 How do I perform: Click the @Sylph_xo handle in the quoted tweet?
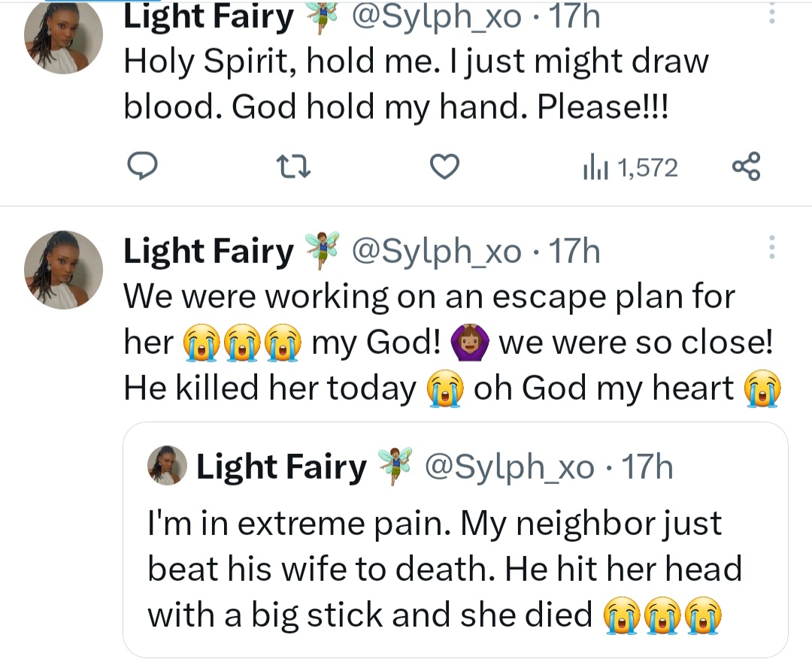click(510, 467)
